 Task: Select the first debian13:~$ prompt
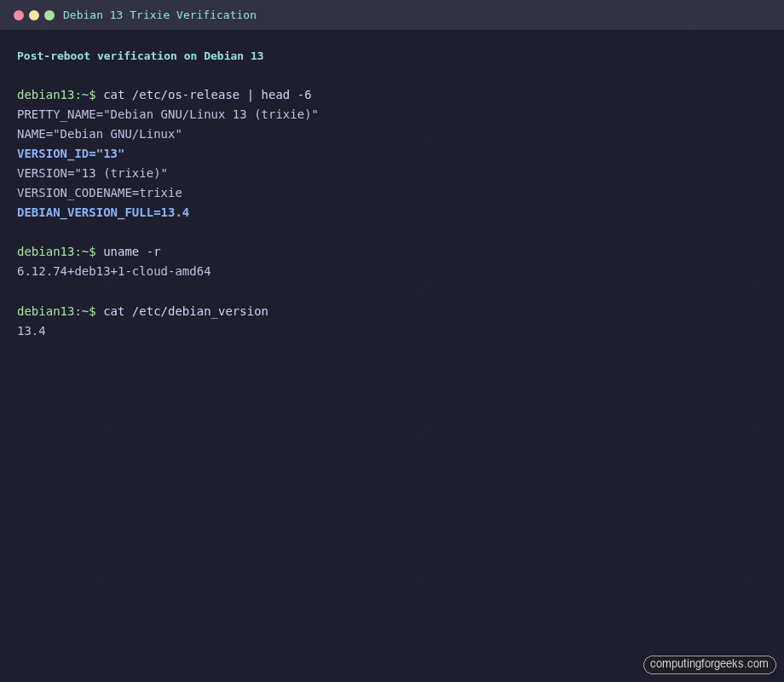pyautogui.click(x=56, y=95)
